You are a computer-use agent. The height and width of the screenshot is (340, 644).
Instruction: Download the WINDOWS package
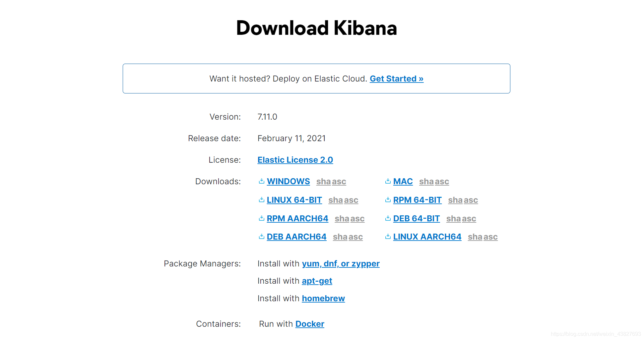[288, 182]
